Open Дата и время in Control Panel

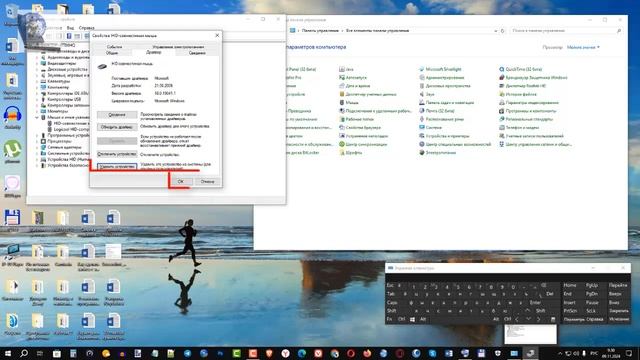(355, 86)
